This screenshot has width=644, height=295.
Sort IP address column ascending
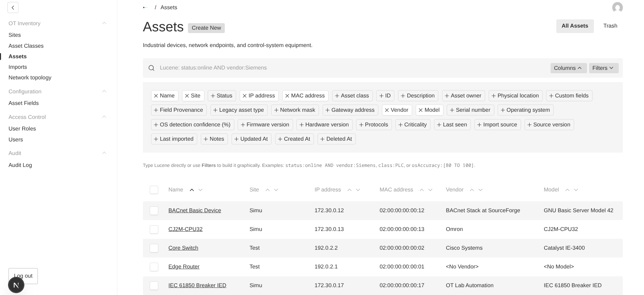pos(349,190)
